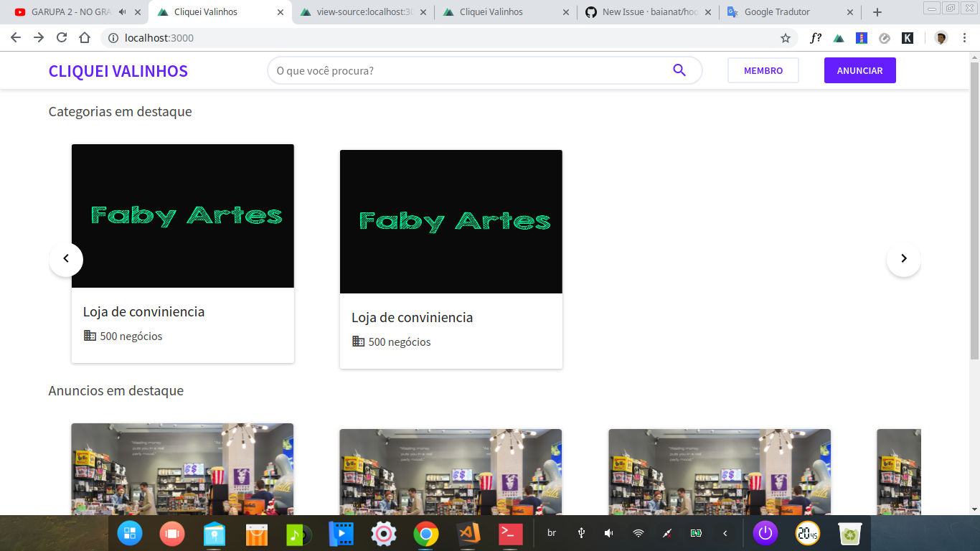
Task: Click the MEMBRO button
Action: [x=763, y=70]
